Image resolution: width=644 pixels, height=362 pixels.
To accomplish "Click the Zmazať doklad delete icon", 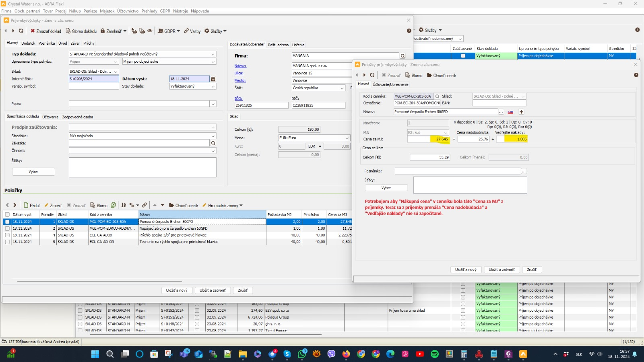I will (33, 31).
